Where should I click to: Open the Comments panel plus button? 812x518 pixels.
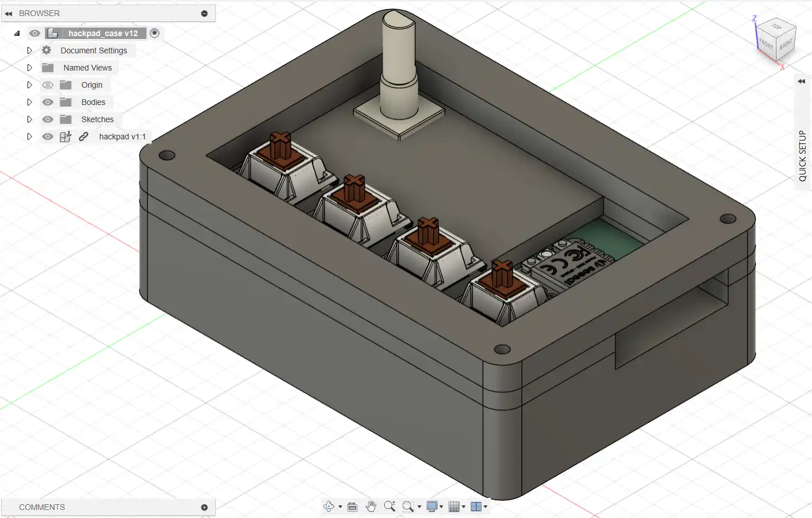204,507
